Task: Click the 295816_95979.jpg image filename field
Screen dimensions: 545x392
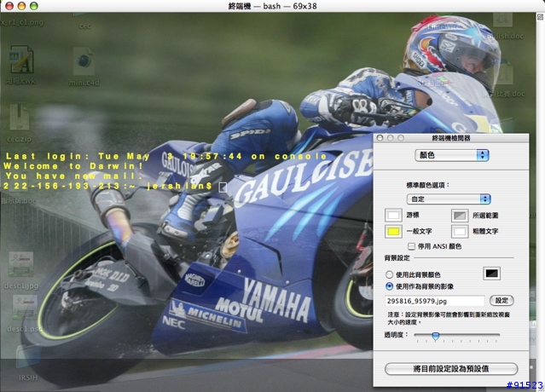Action: tap(434, 301)
